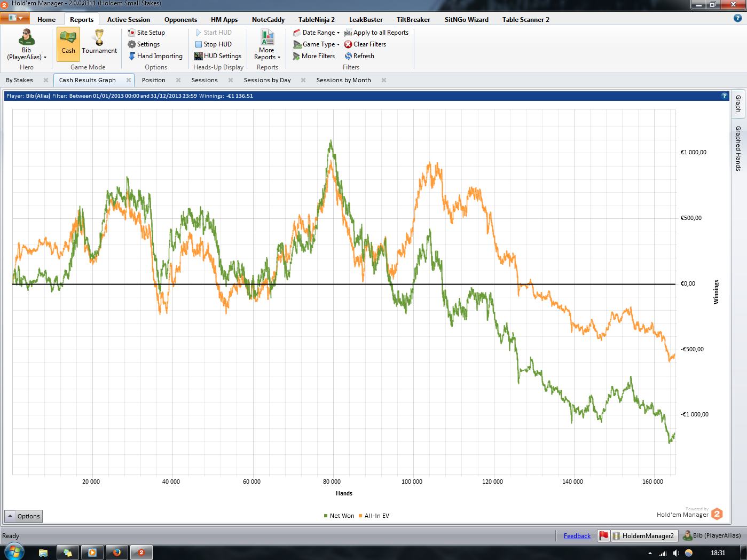Viewport: 747px width, 560px height.
Task: Close the Sessions by Day tab
Action: [x=303, y=80]
